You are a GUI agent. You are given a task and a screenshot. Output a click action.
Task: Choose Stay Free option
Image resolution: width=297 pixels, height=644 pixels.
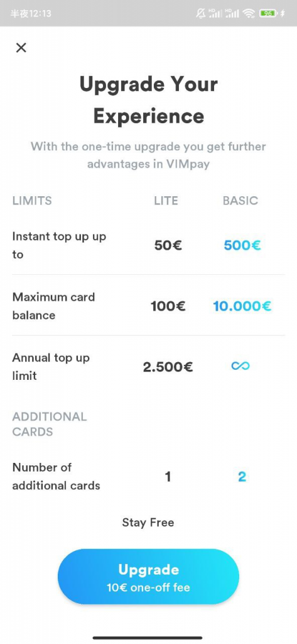[x=148, y=523]
